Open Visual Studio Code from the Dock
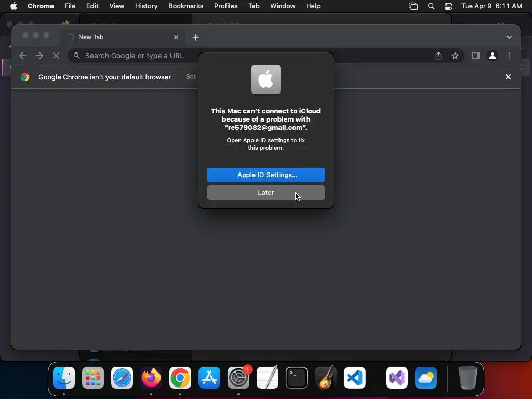This screenshot has height=399, width=532. pos(355,378)
